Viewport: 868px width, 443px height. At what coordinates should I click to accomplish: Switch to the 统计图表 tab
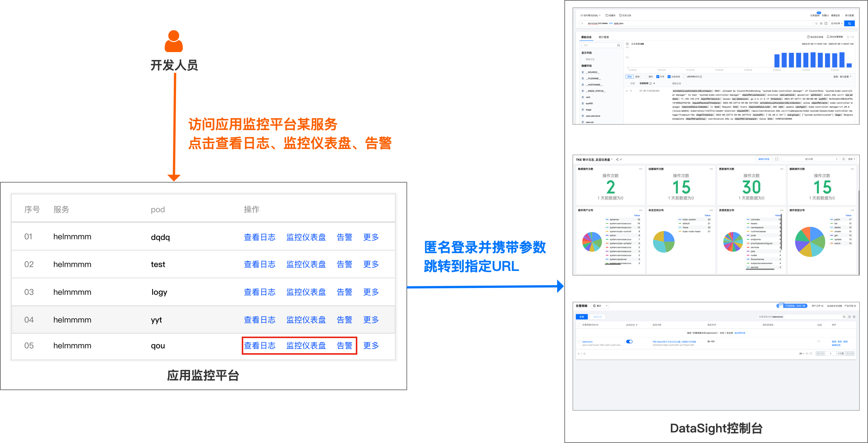coord(604,37)
